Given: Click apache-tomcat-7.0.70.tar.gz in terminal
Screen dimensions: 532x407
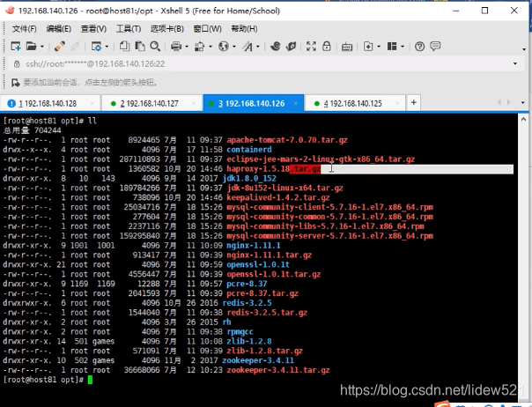Looking at the screenshot, I should click(287, 140).
